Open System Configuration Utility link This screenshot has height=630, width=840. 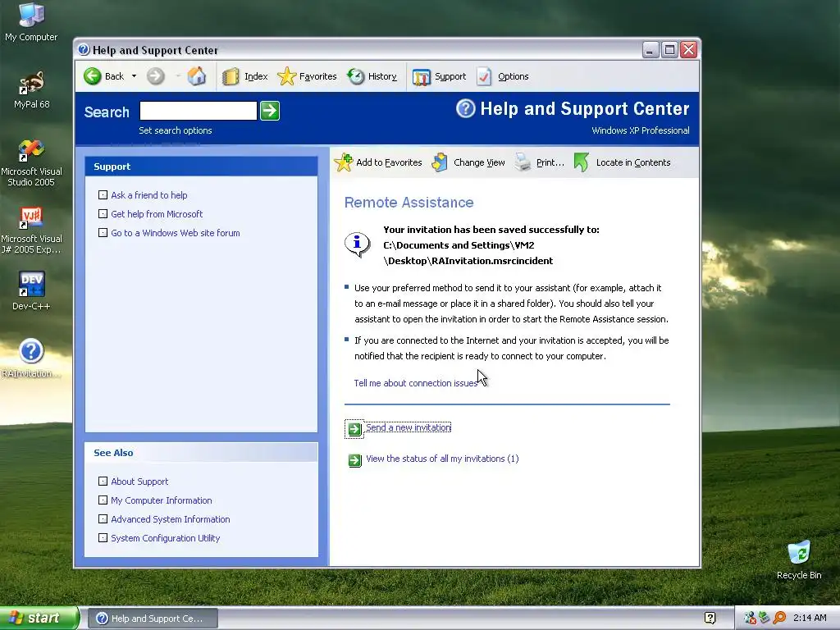pos(165,537)
